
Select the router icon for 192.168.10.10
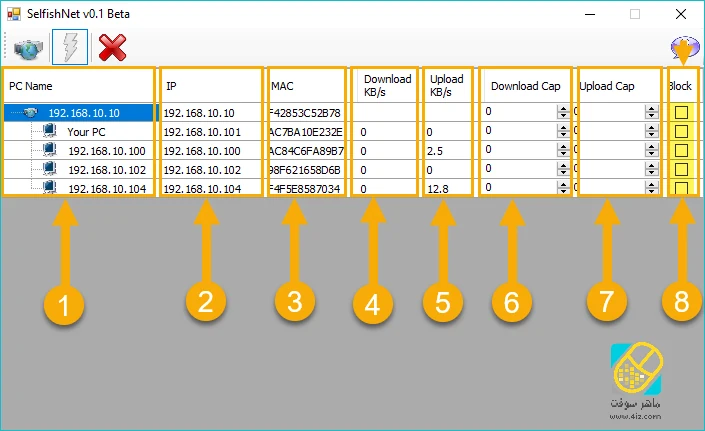(31, 112)
